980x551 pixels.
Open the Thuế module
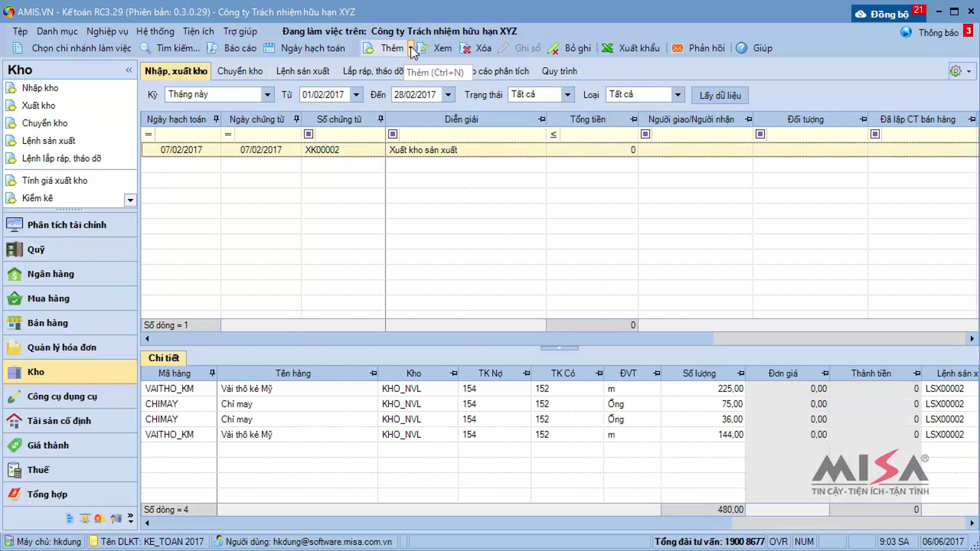70,470
